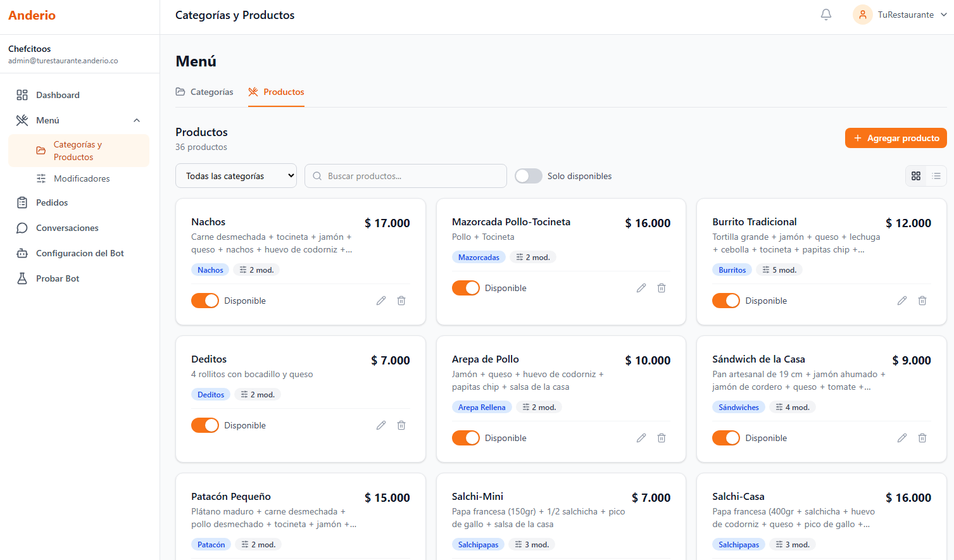Toggle Mazorcada Pollo-Tocineta availability switch
The image size is (954, 560).
[466, 288]
